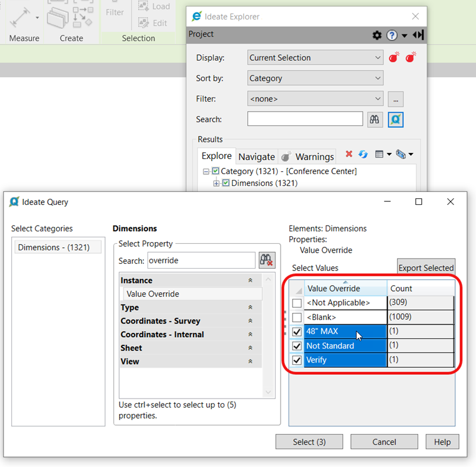
Task: Expand the Coordinates - Internal property group
Action: (x=250, y=334)
